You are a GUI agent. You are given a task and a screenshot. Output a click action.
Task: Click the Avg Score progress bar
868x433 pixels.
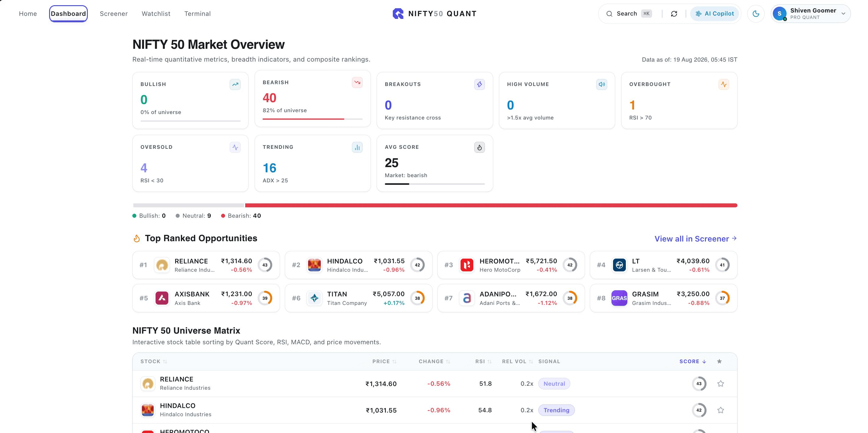[x=435, y=184]
